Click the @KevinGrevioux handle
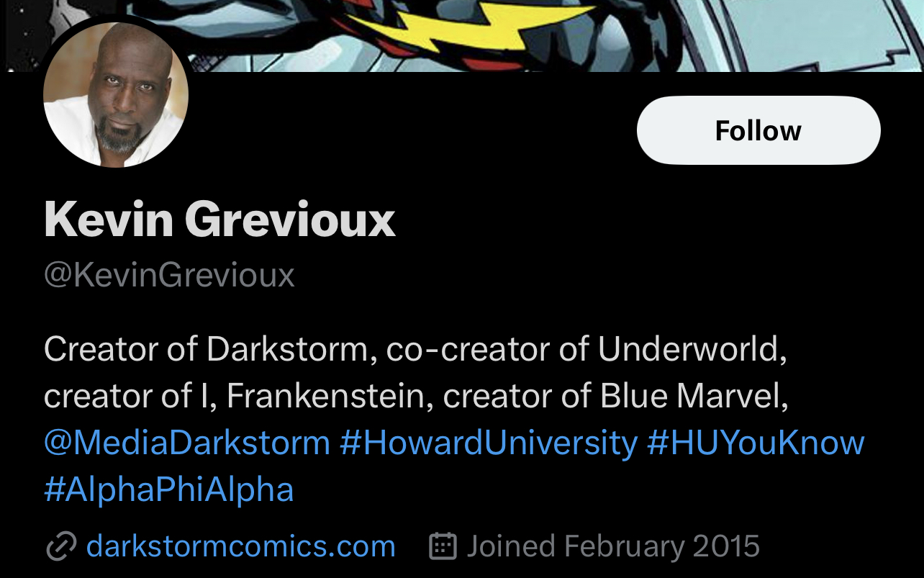The height and width of the screenshot is (578, 924). (x=169, y=275)
